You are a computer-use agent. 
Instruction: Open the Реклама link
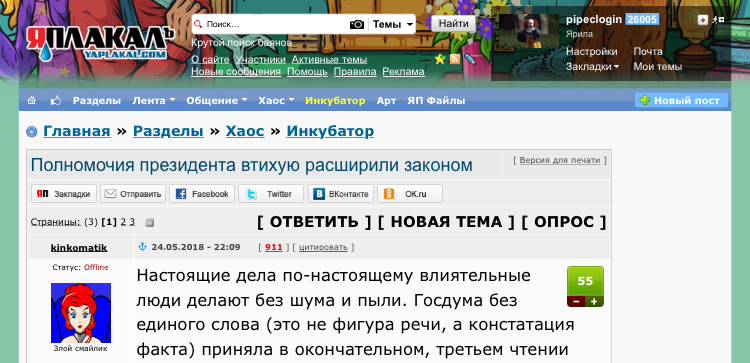point(403,72)
